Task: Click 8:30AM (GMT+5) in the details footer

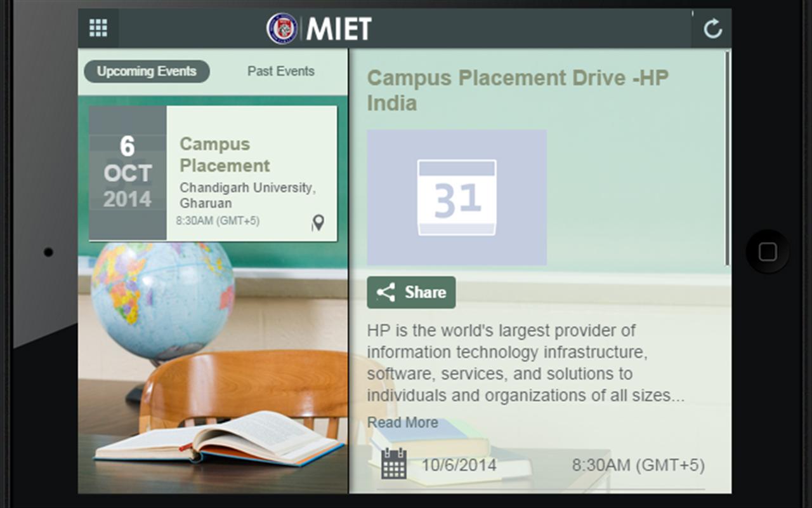Action: (638, 465)
